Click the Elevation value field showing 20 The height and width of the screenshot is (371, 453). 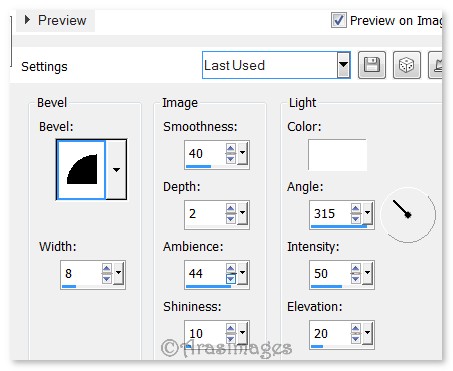tap(330, 333)
